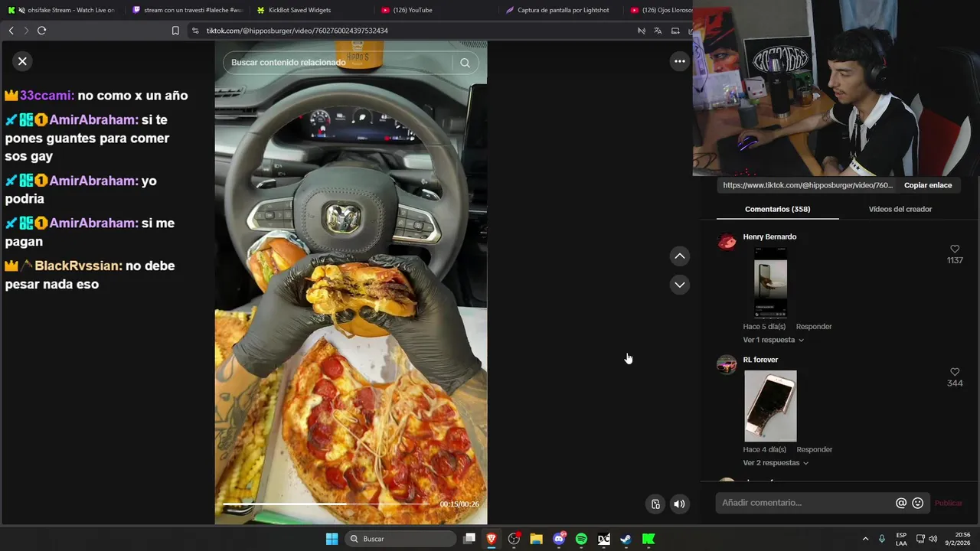
Task: Like Henry Bernardo's comment heart
Action: (955, 249)
